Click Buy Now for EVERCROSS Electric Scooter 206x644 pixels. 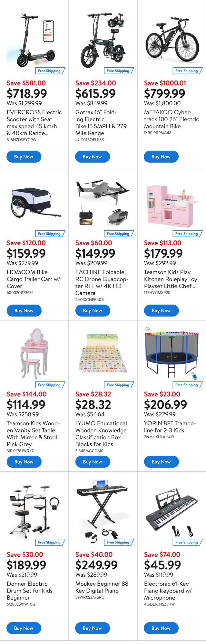click(24, 157)
